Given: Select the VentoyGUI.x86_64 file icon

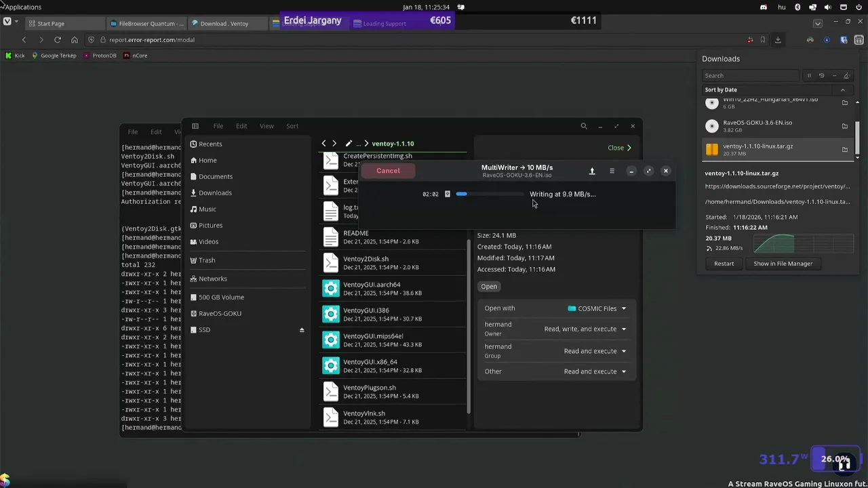Looking at the screenshot, I should (x=330, y=365).
